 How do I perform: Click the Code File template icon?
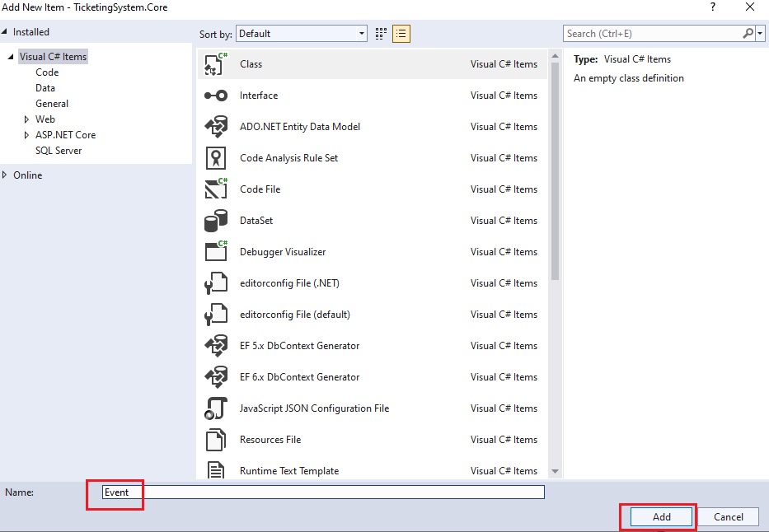(216, 189)
